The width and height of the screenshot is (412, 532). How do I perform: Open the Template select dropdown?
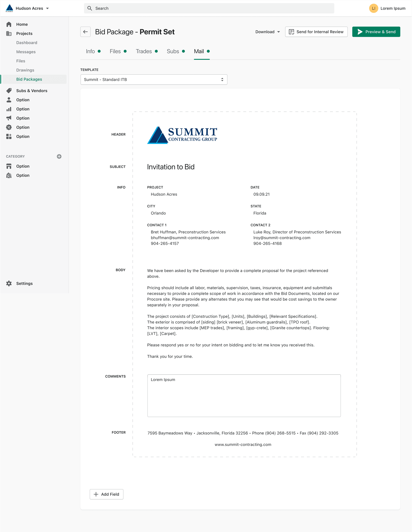[x=154, y=80]
